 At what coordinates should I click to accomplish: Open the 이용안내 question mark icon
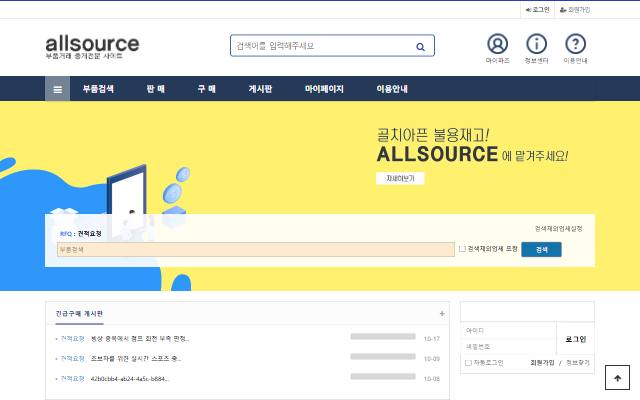click(576, 44)
